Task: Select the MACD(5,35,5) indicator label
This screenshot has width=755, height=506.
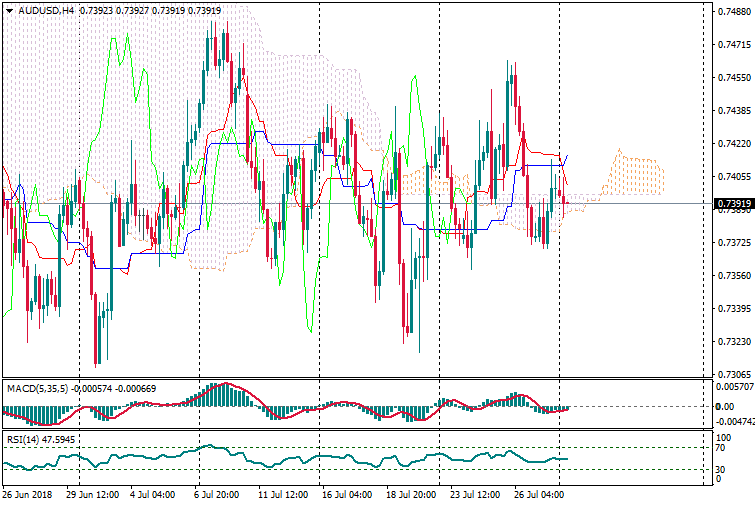Action: point(35,388)
